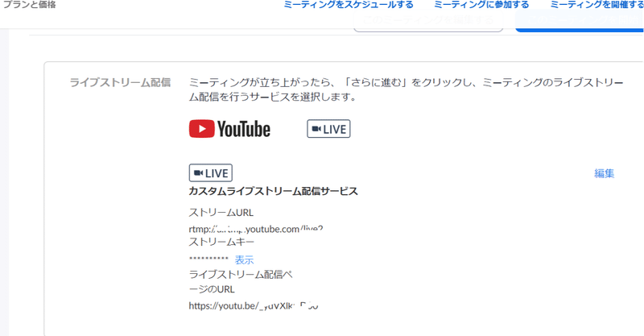Click the rtmp youtube.com stream URL text
The width and height of the screenshot is (644, 336).
[256, 229]
